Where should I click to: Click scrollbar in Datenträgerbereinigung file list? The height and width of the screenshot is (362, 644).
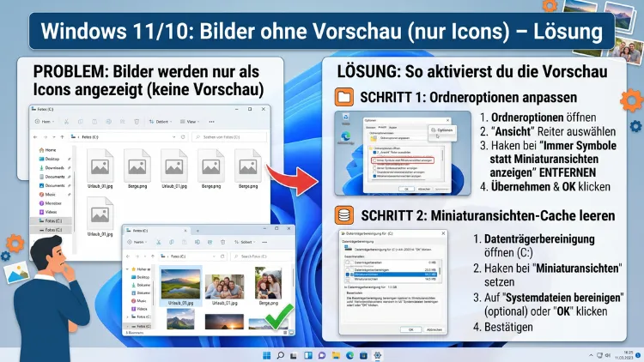click(x=440, y=270)
